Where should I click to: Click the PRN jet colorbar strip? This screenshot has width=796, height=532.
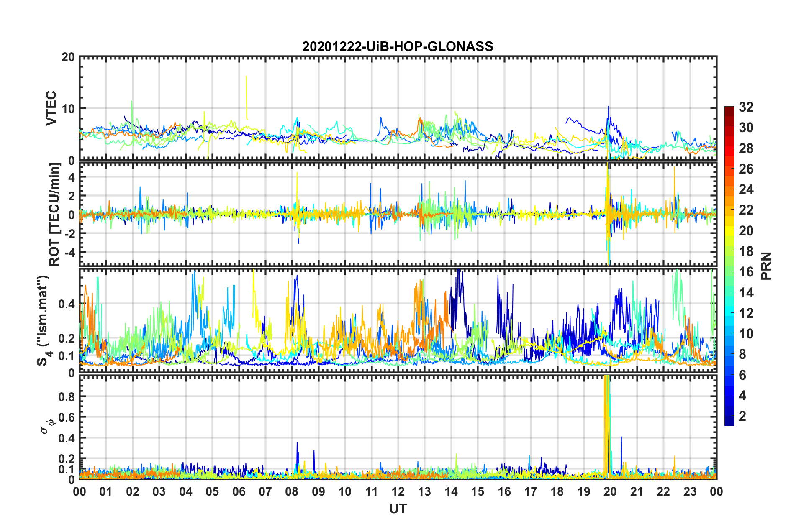coord(729,266)
